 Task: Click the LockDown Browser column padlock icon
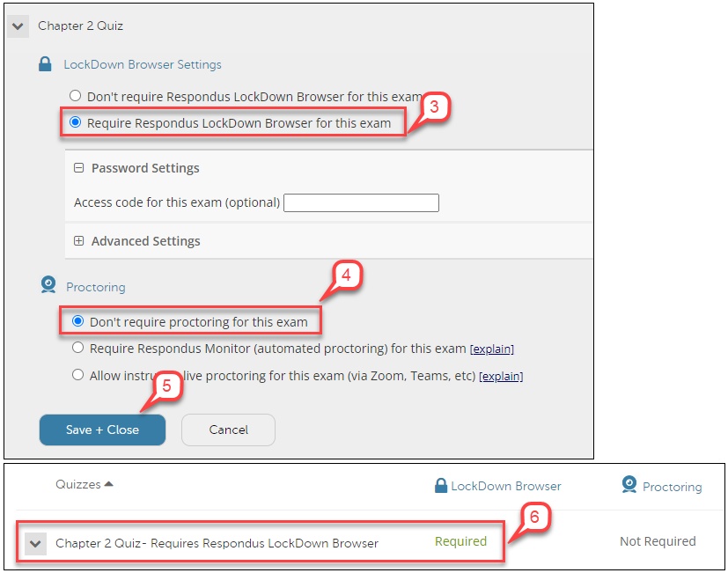click(x=441, y=486)
